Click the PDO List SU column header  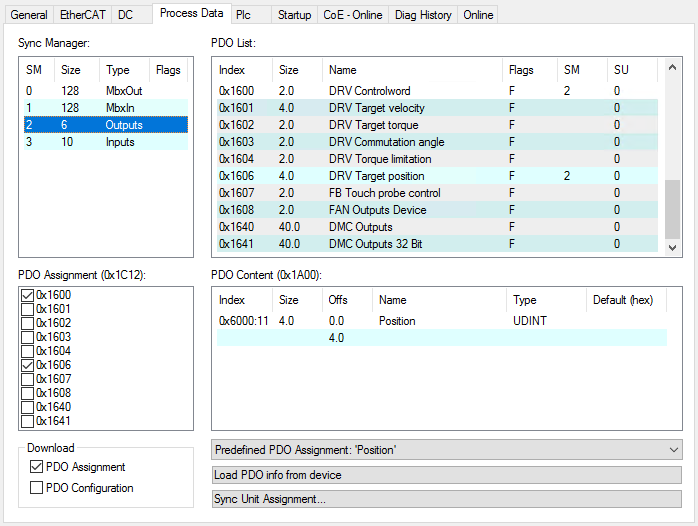point(632,70)
